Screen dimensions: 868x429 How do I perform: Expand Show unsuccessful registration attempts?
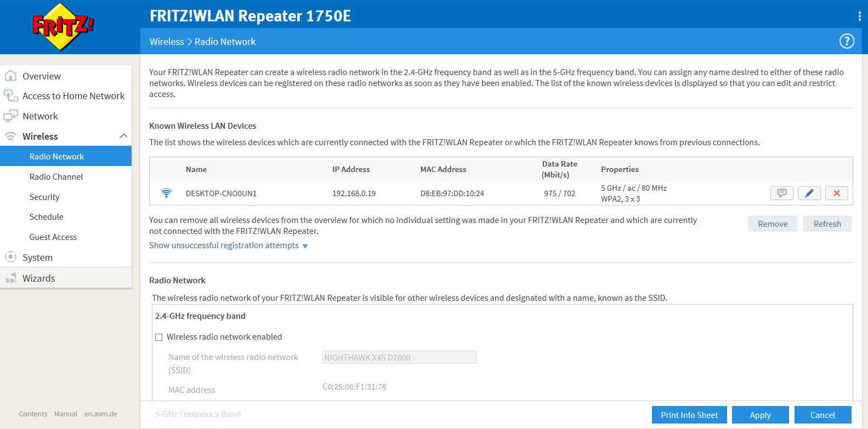(228, 245)
